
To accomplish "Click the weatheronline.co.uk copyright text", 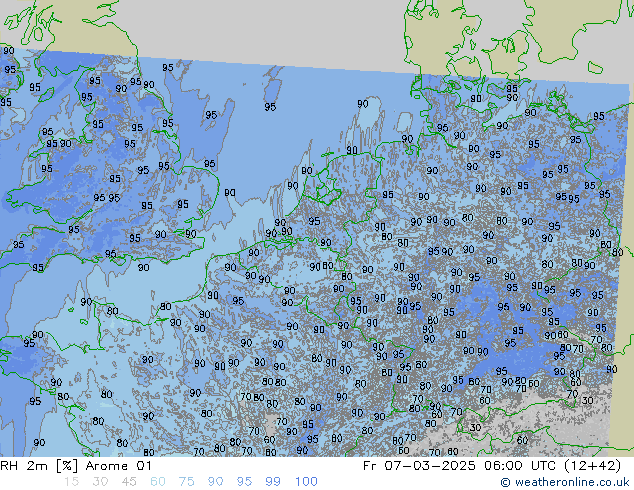I will (x=565, y=482).
